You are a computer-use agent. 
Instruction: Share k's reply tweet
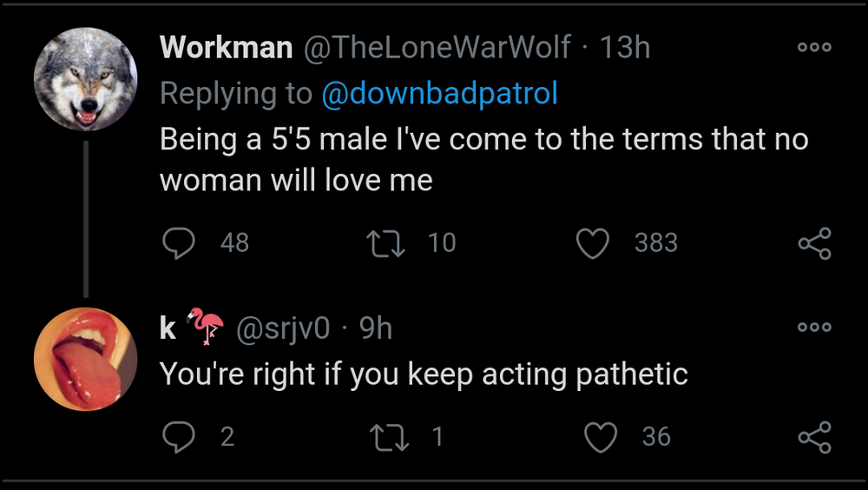coord(814,436)
